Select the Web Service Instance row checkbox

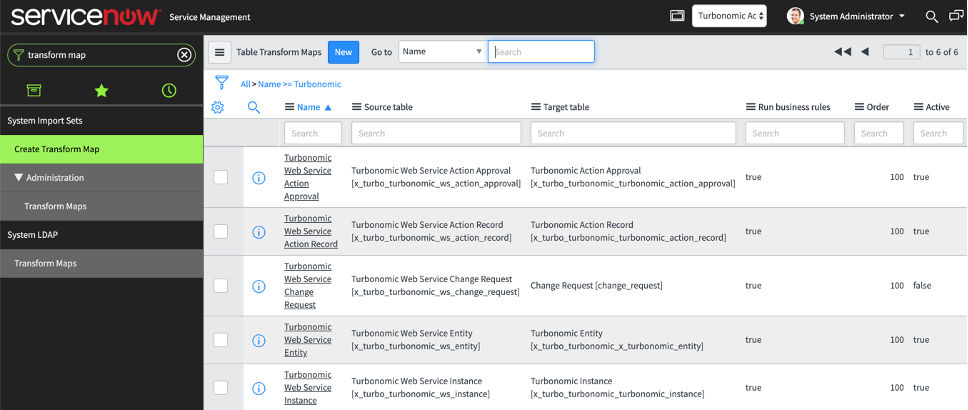pyautogui.click(x=220, y=388)
